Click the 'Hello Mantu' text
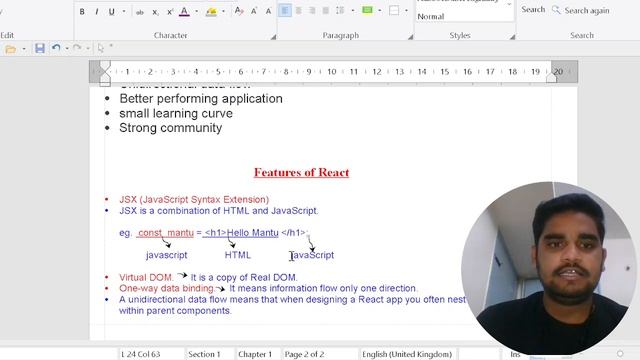 [253, 233]
